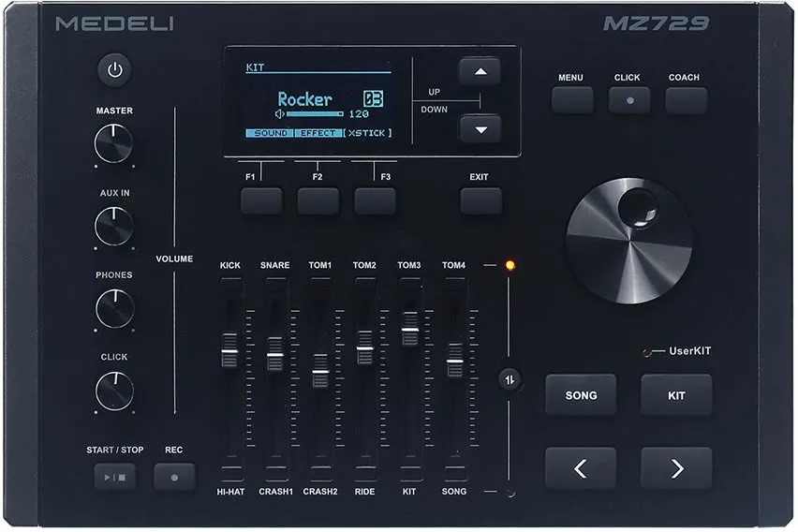798x532 pixels.
Task: Go to previous with left arrow button
Action: (581, 468)
